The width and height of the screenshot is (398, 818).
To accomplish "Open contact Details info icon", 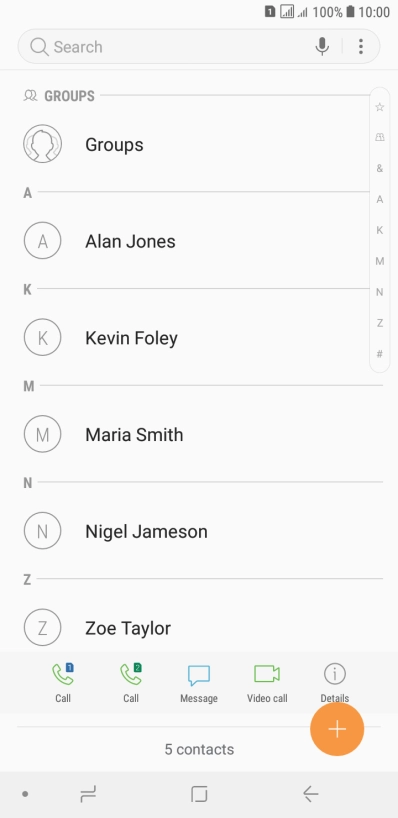I will click(334, 683).
